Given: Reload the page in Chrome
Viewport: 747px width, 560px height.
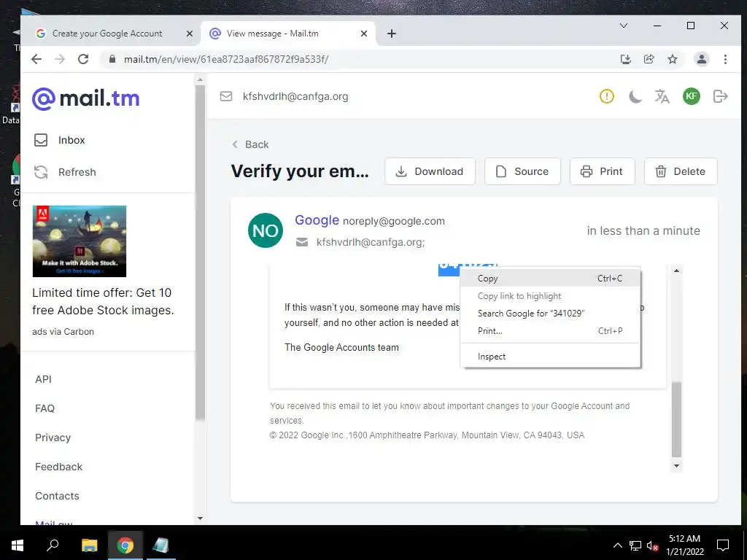Looking at the screenshot, I should point(83,59).
